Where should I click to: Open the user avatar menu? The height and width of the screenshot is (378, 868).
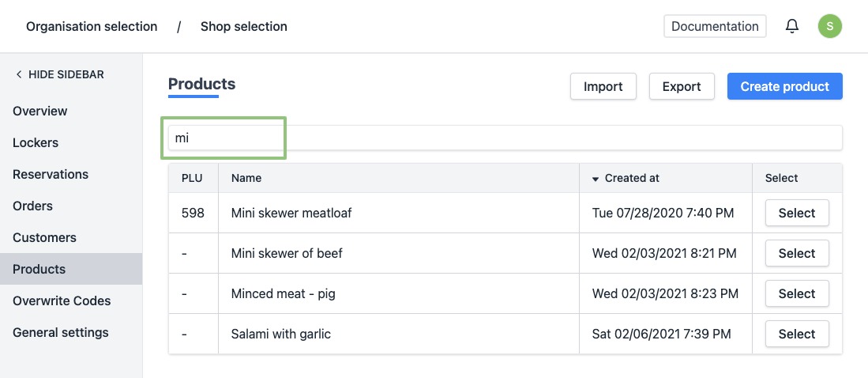[x=829, y=26]
